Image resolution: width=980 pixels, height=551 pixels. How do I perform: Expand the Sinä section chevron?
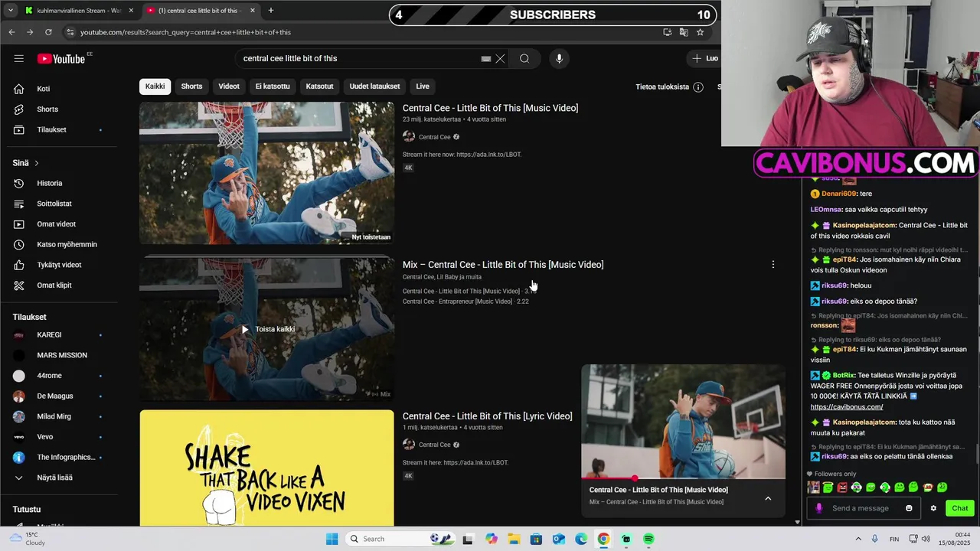pyautogui.click(x=36, y=163)
